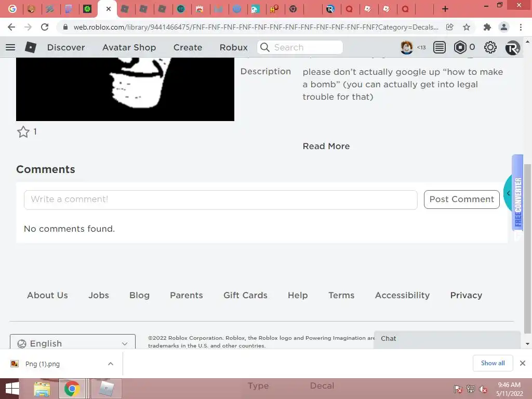Click the browser forward arrow
Screen dimensions: 532x399
click(x=28, y=27)
